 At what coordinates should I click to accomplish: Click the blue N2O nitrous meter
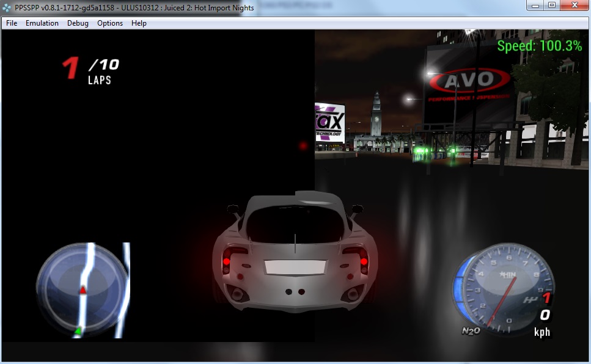coord(460,288)
